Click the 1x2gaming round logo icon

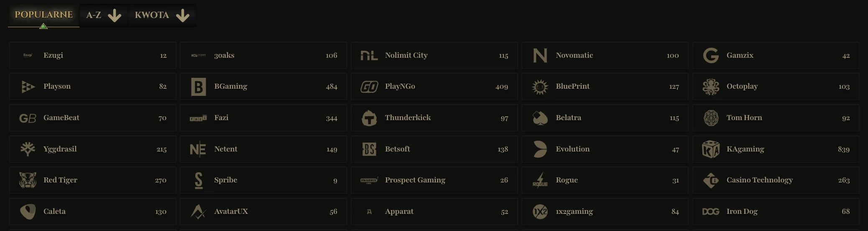click(x=540, y=212)
